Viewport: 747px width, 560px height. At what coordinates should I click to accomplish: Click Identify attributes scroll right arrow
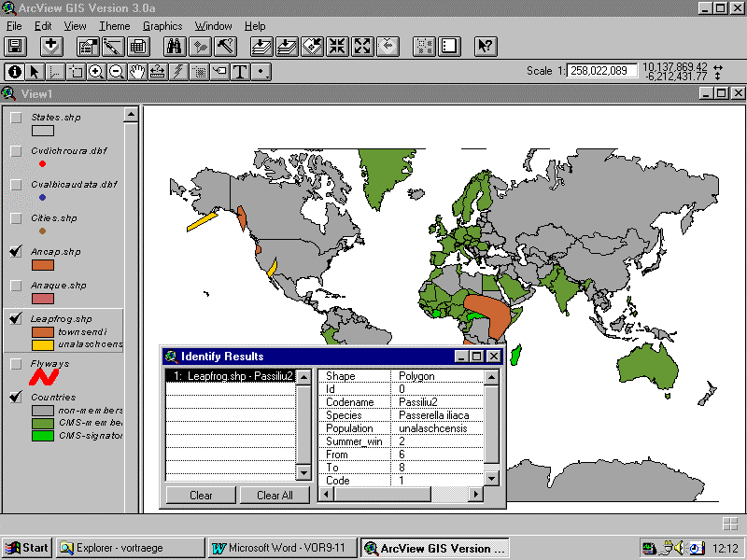click(x=475, y=495)
